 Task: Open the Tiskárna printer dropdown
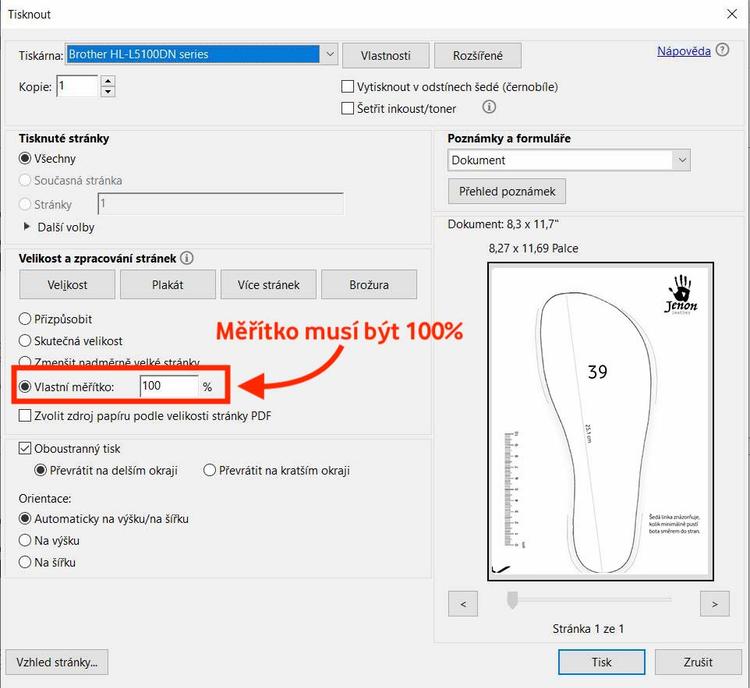pos(329,54)
